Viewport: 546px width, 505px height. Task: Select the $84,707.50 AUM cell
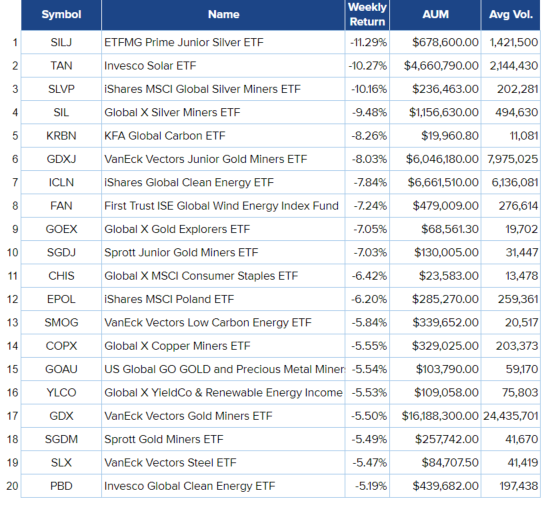tap(435, 462)
